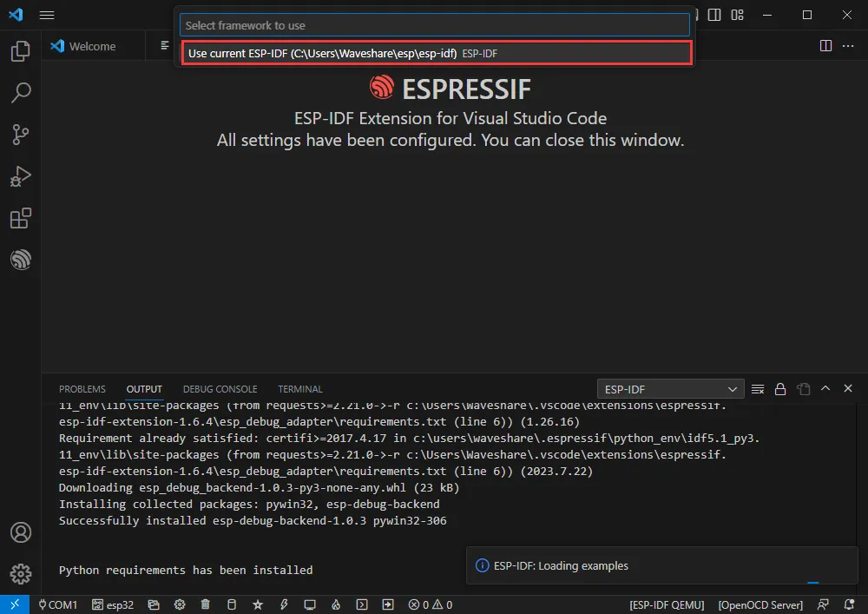Image resolution: width=868 pixels, height=614 pixels.
Task: Open the SDK Configuration Editor gear icon
Action: [x=180, y=604]
